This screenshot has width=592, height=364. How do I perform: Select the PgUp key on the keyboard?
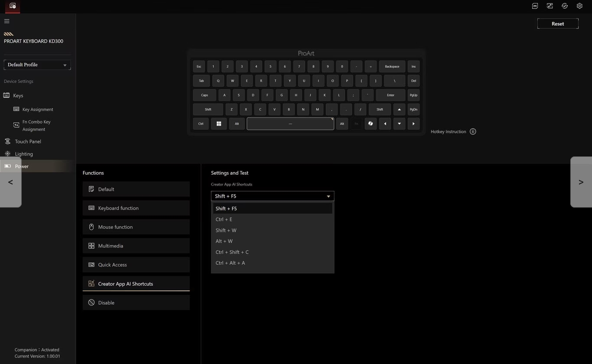(x=413, y=95)
